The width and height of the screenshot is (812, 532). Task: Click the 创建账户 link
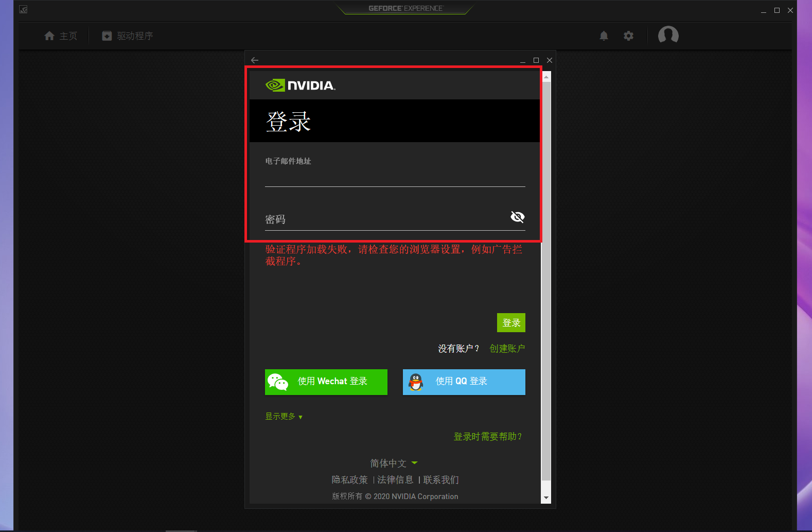[x=507, y=349]
